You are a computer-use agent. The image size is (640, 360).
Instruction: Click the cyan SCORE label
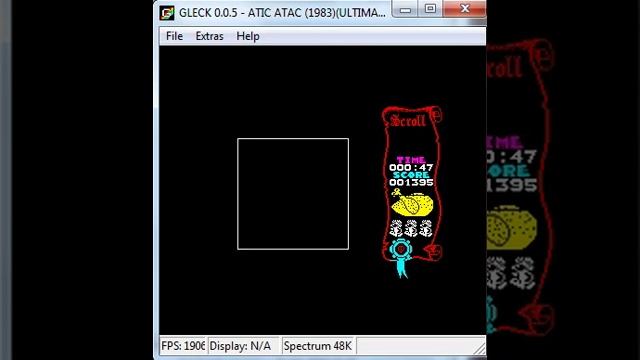[411, 175]
